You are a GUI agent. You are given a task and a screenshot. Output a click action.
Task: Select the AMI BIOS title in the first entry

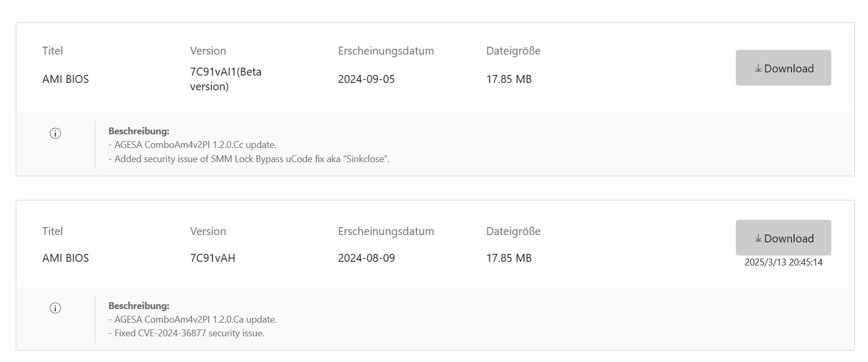[65, 79]
